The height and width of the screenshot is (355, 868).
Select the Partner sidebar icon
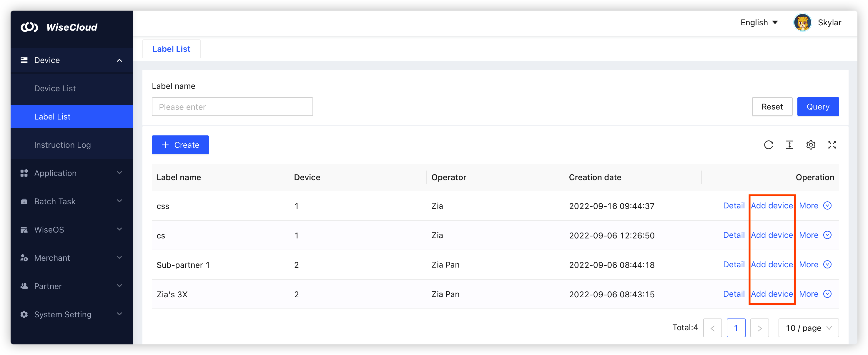tap(24, 286)
